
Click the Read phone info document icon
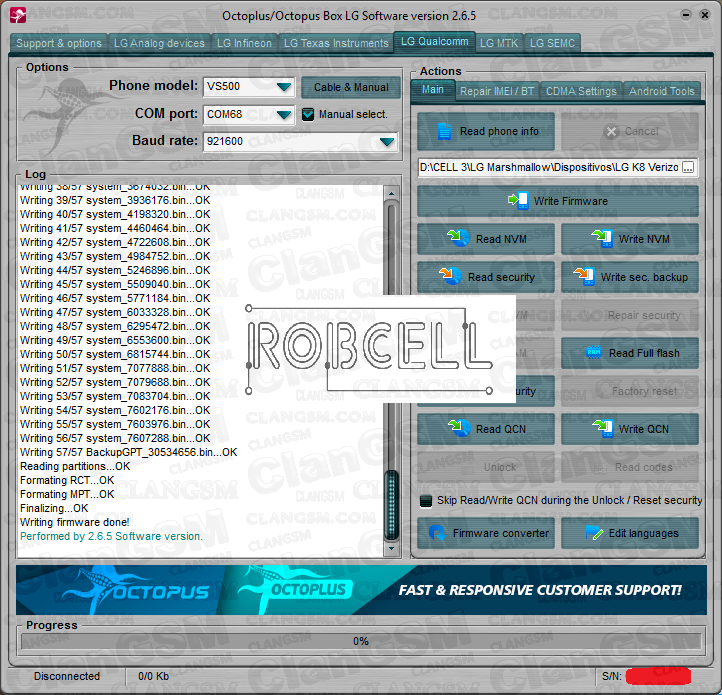click(444, 131)
